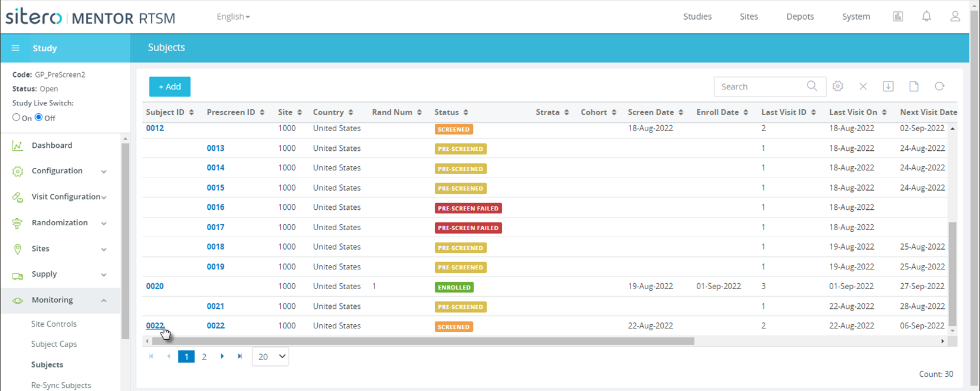Click the Visit Configuration pill icon
The height and width of the screenshot is (391, 980).
point(17,197)
